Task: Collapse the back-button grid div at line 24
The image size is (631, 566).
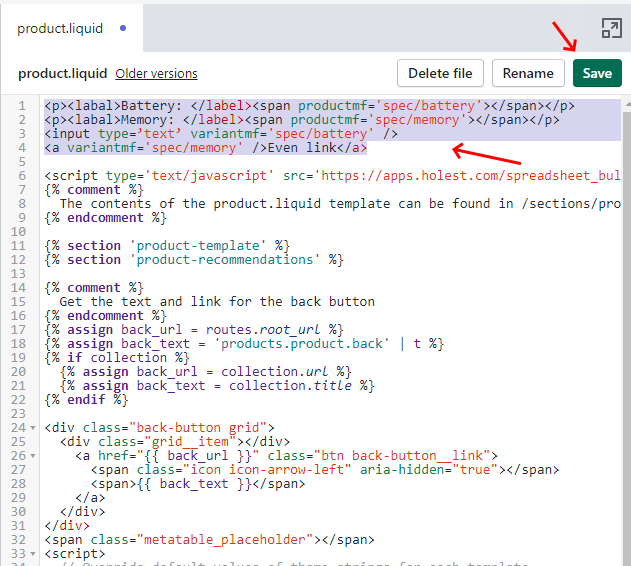Action: point(33,428)
